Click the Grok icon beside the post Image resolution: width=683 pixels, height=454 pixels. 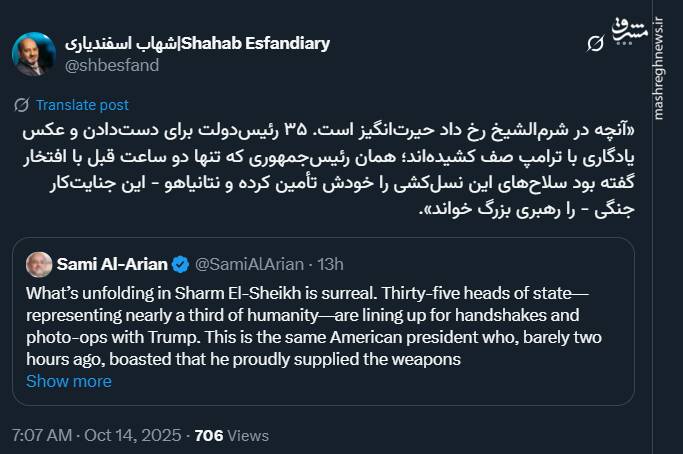[x=593, y=43]
